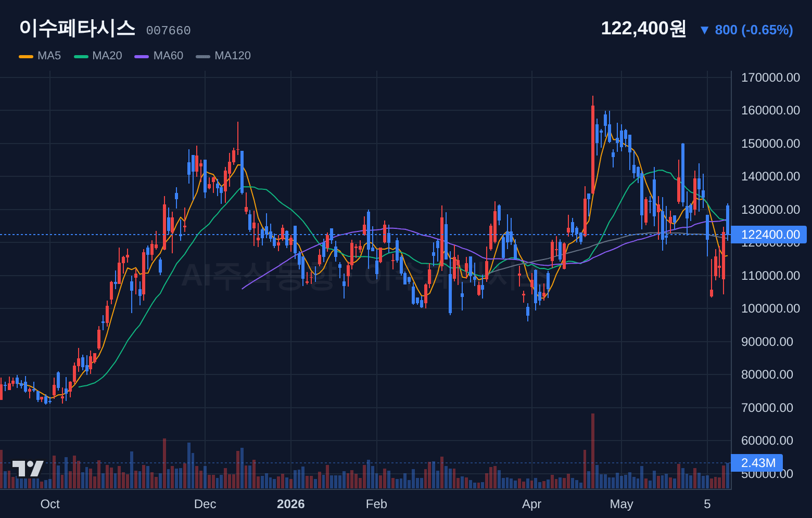Click the Apr label on time axis
This screenshot has width=812, height=518.
(531, 504)
